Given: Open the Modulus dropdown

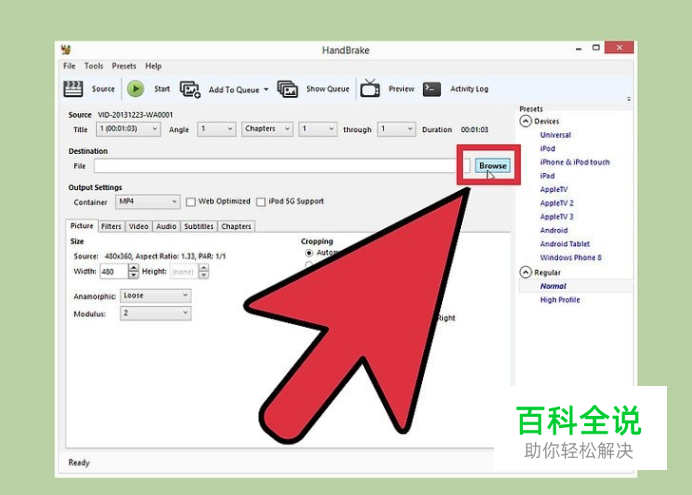Looking at the screenshot, I should [x=155, y=313].
